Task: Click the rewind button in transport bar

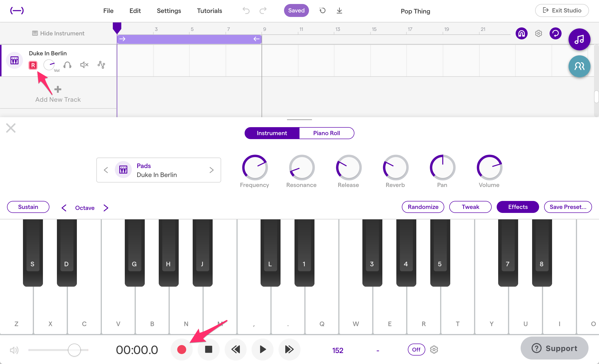Action: pos(236,350)
